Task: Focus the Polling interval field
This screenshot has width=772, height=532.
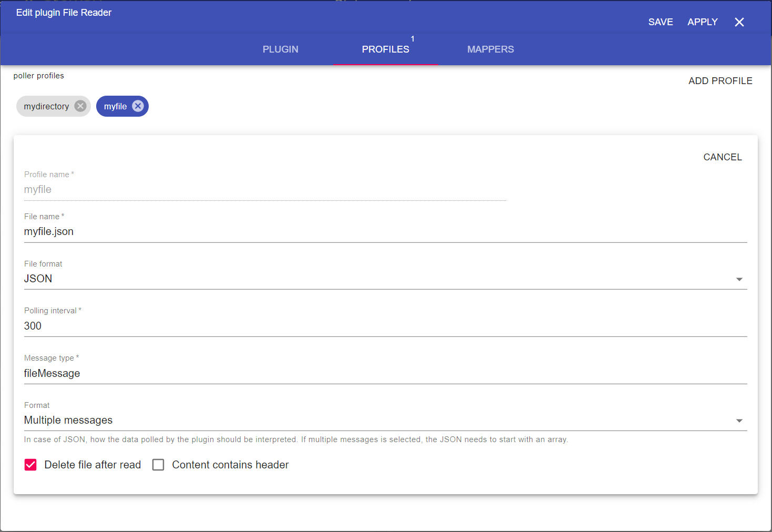Action: [385, 326]
